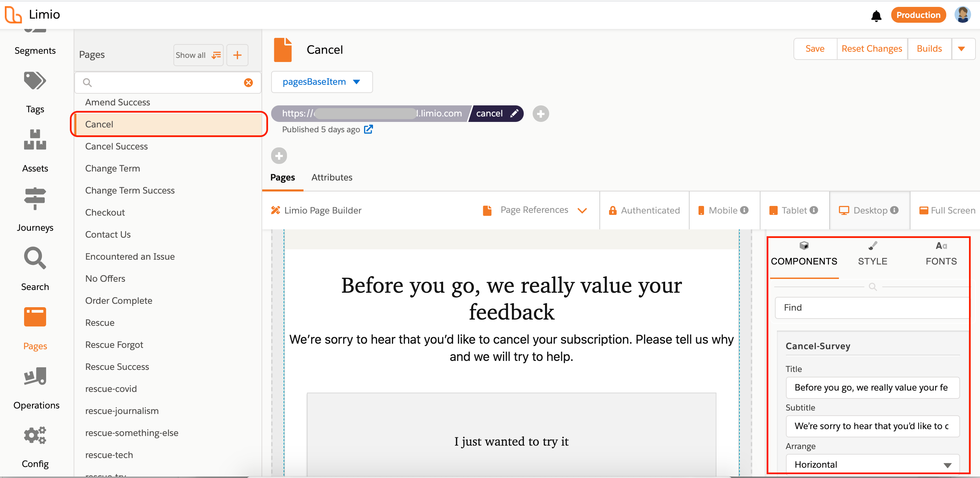The image size is (980, 478).
Task: Switch preview to Desktop
Action: click(869, 210)
